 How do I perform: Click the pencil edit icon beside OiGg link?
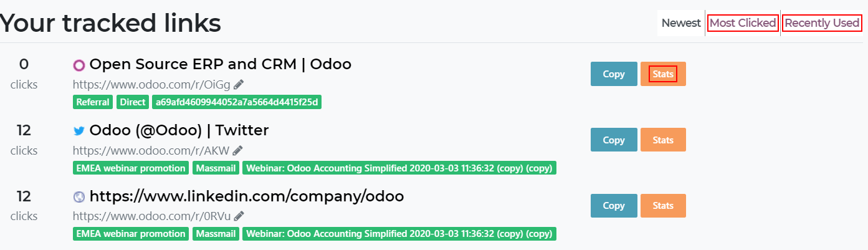tap(239, 84)
